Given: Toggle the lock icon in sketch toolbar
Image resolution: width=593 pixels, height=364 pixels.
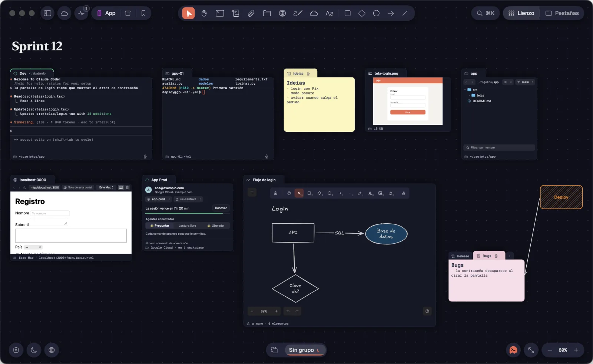Looking at the screenshot, I should coord(275,193).
